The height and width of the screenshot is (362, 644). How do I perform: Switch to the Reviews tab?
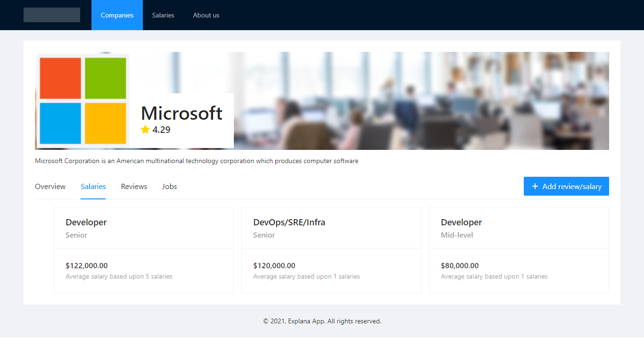pyautogui.click(x=134, y=187)
